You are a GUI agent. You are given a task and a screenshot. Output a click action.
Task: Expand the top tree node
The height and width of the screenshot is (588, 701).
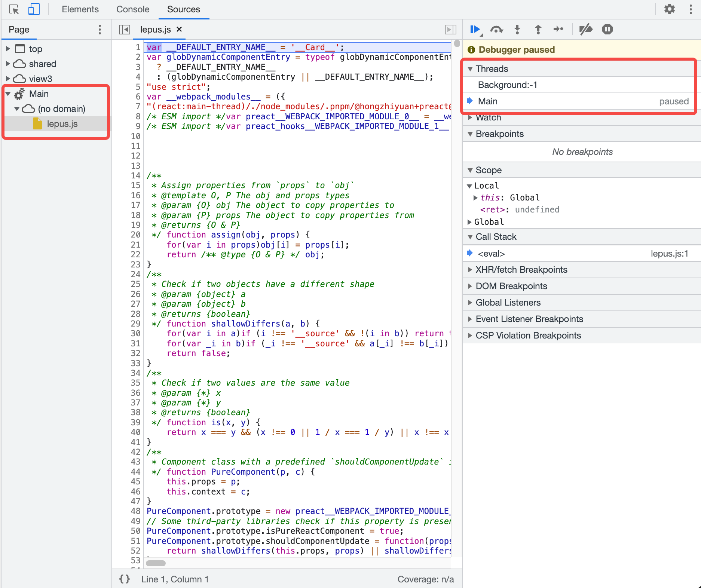pyautogui.click(x=7, y=49)
